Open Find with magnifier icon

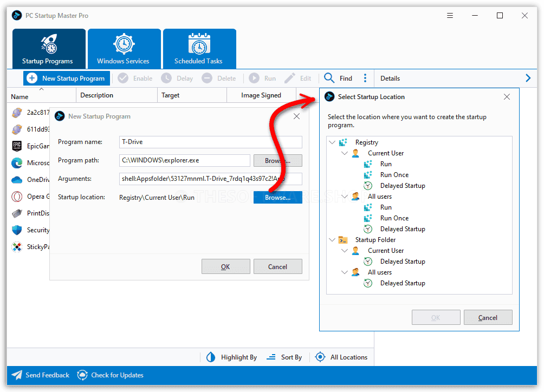coord(338,79)
